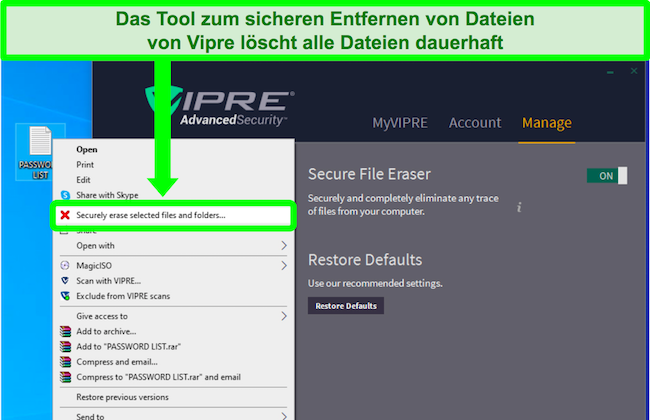Click the info icon beside Secure File Eraser
Image resolution: width=650 pixels, height=420 pixels.
519,207
